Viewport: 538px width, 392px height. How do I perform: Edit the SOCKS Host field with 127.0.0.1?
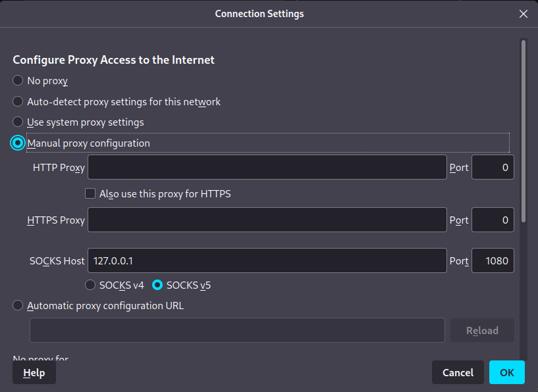[x=267, y=260]
